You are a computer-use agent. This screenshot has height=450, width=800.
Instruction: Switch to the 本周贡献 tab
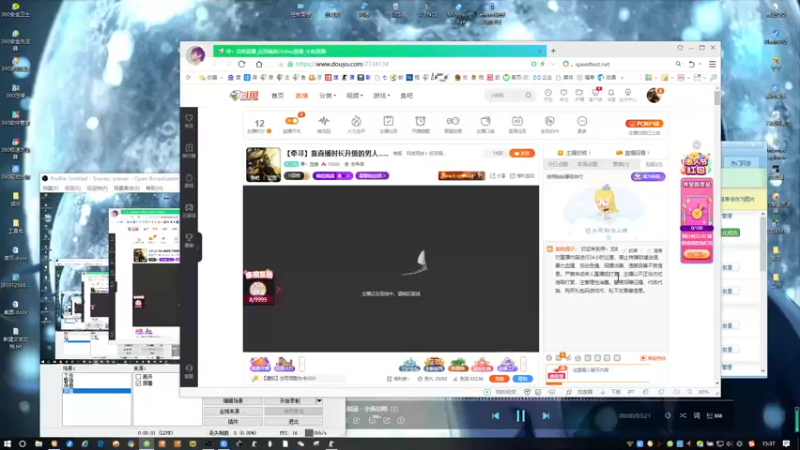(587, 164)
